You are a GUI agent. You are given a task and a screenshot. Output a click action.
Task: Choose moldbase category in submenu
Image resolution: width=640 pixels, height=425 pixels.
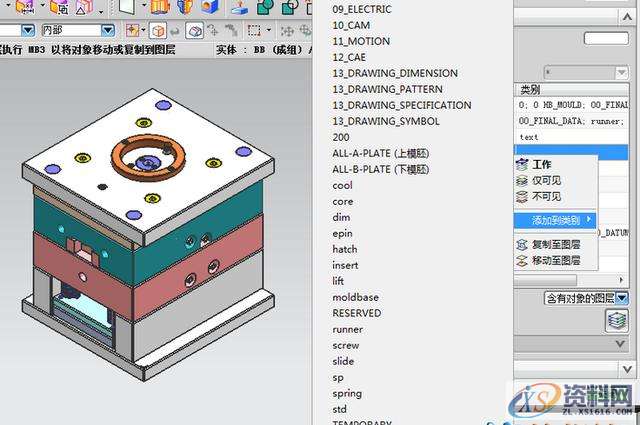[354, 297]
